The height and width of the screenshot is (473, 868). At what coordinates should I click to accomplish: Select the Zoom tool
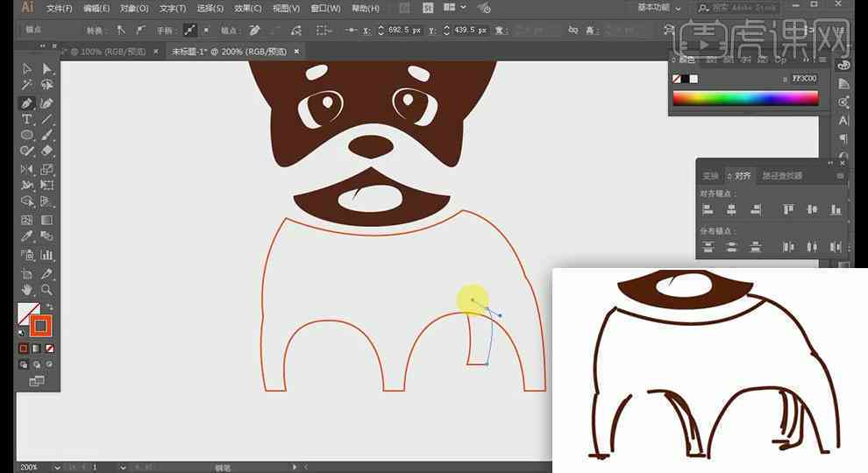47,290
